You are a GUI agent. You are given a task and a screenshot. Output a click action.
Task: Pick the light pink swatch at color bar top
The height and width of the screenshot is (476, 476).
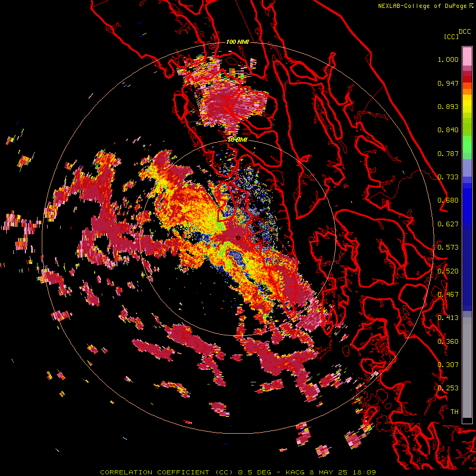tap(467, 56)
